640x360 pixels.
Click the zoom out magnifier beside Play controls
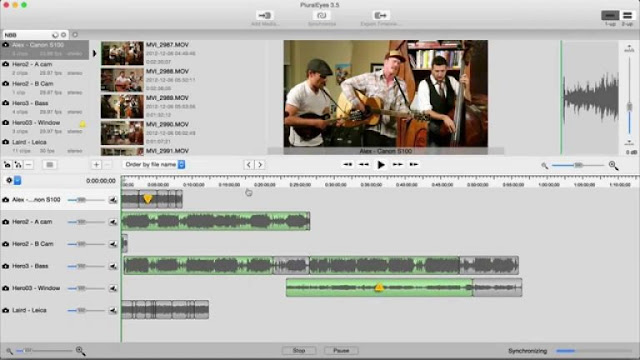(544, 166)
